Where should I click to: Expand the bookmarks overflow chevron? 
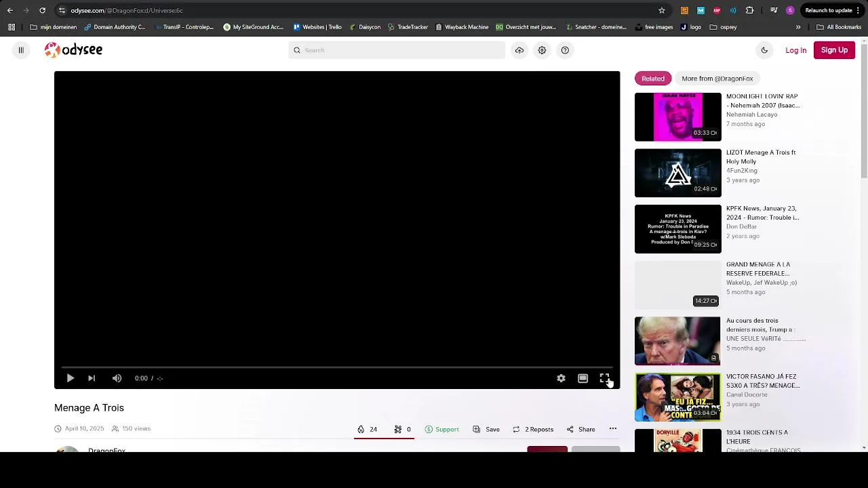(798, 27)
